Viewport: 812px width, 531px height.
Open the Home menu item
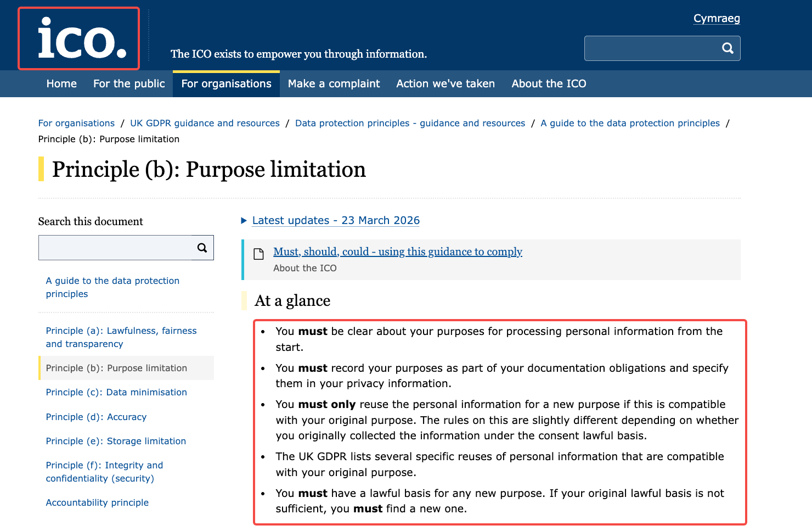pyautogui.click(x=61, y=83)
